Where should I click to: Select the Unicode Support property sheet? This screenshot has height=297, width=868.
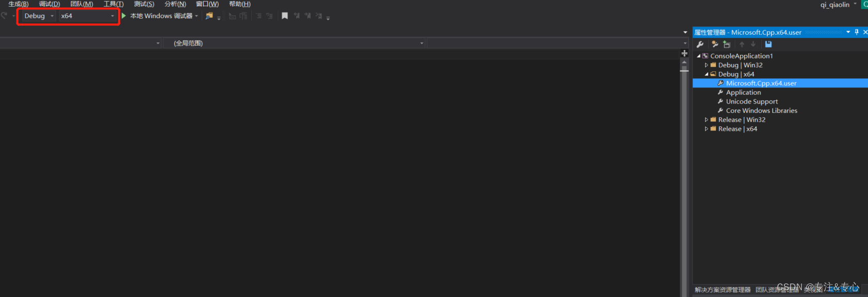tap(752, 102)
